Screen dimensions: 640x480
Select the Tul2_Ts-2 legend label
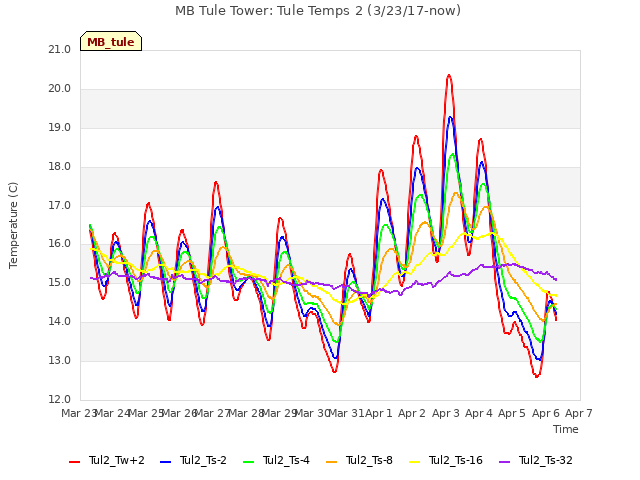203,460
